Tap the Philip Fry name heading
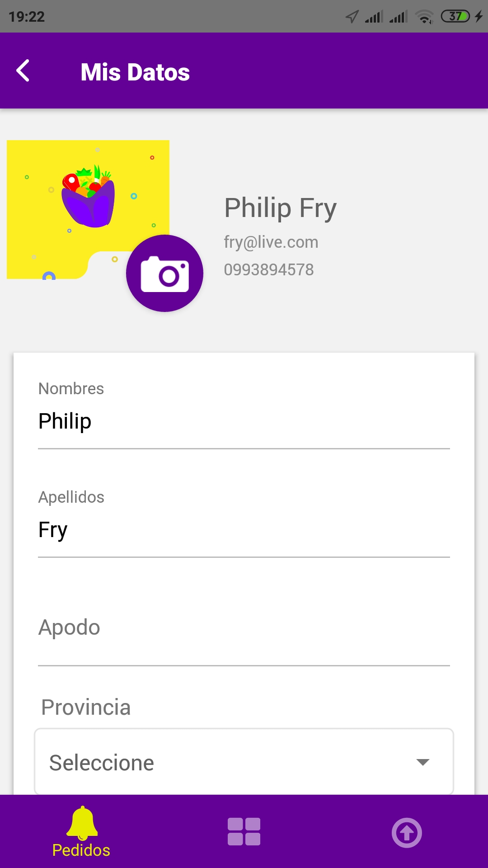This screenshot has width=488, height=868. coord(280,208)
